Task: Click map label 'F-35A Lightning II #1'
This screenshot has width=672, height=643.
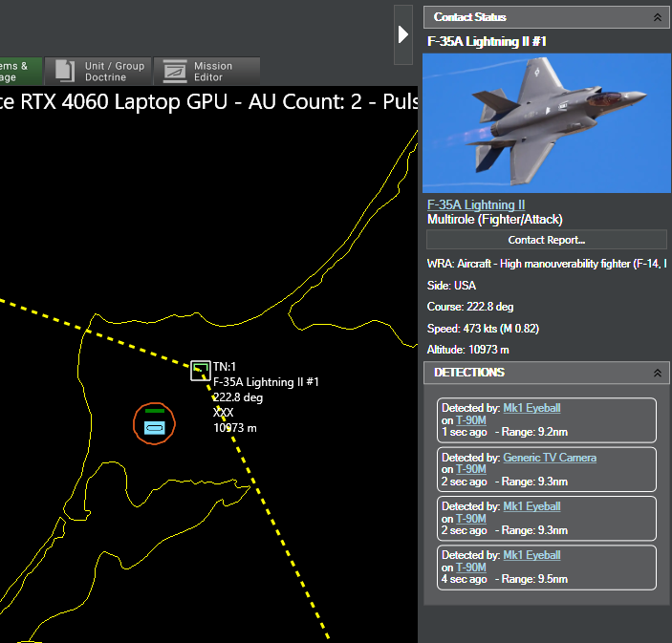Action: (266, 381)
